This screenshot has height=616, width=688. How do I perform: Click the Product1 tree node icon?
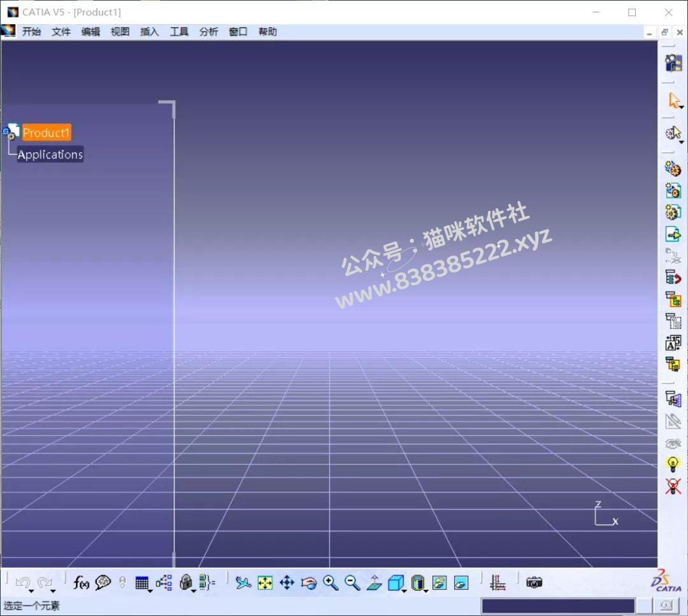click(11, 132)
